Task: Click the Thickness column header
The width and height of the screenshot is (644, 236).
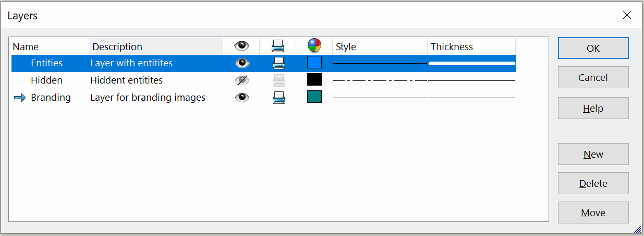Action: click(471, 46)
